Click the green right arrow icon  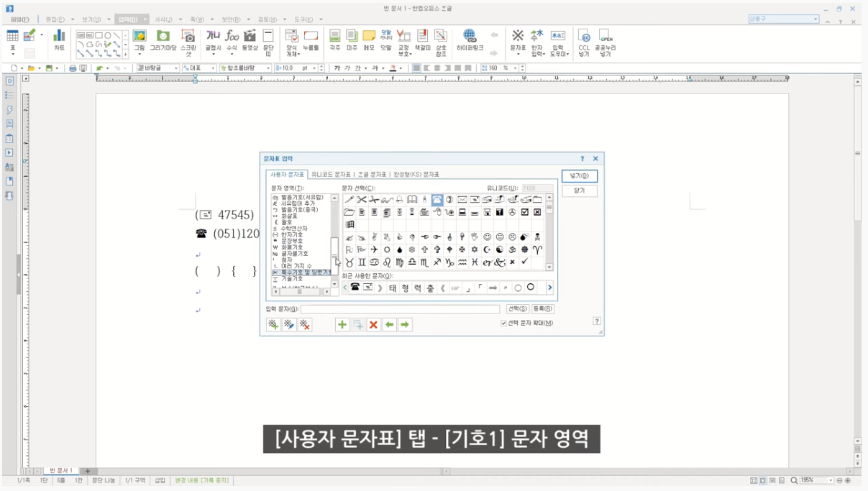[405, 325]
